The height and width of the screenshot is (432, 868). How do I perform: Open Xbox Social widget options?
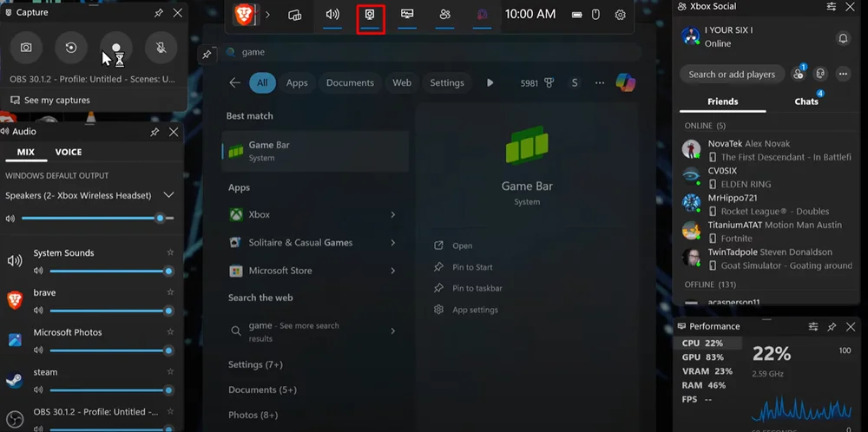[x=832, y=7]
